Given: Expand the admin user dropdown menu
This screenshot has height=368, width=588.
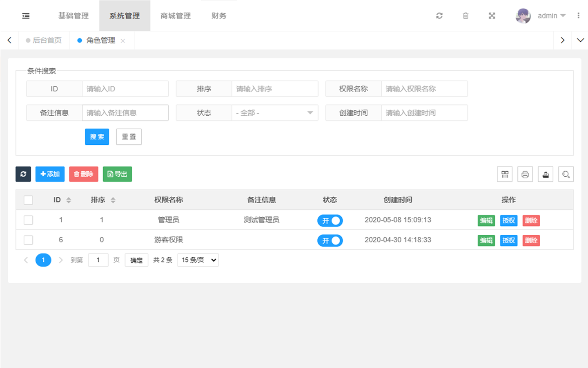Looking at the screenshot, I should pyautogui.click(x=551, y=16).
